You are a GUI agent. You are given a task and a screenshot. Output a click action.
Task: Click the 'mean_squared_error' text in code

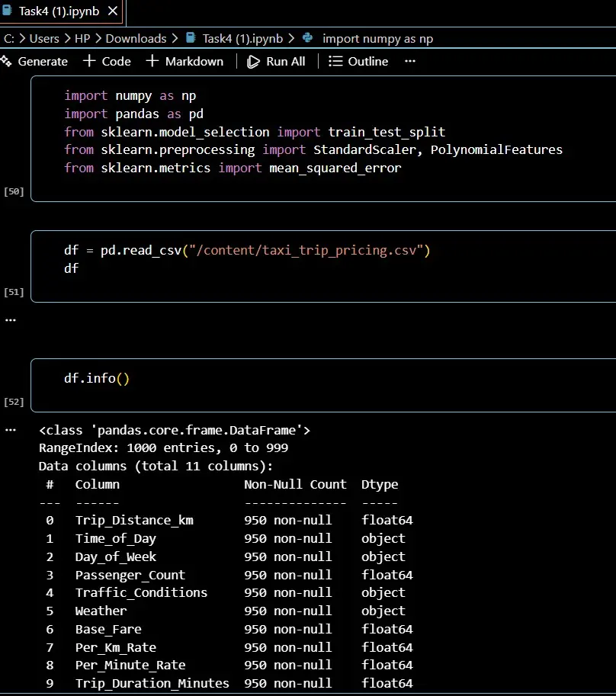click(335, 168)
